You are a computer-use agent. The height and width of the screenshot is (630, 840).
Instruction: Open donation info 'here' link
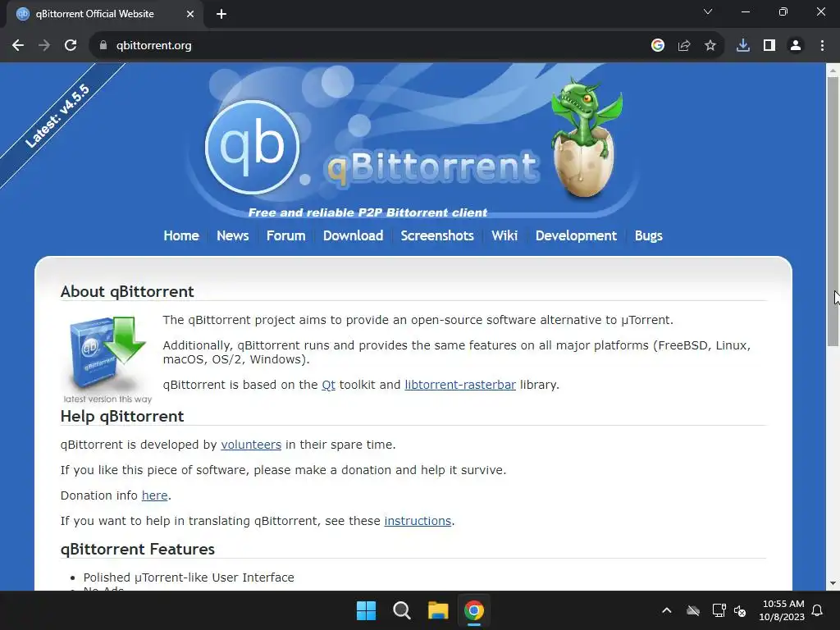point(154,495)
